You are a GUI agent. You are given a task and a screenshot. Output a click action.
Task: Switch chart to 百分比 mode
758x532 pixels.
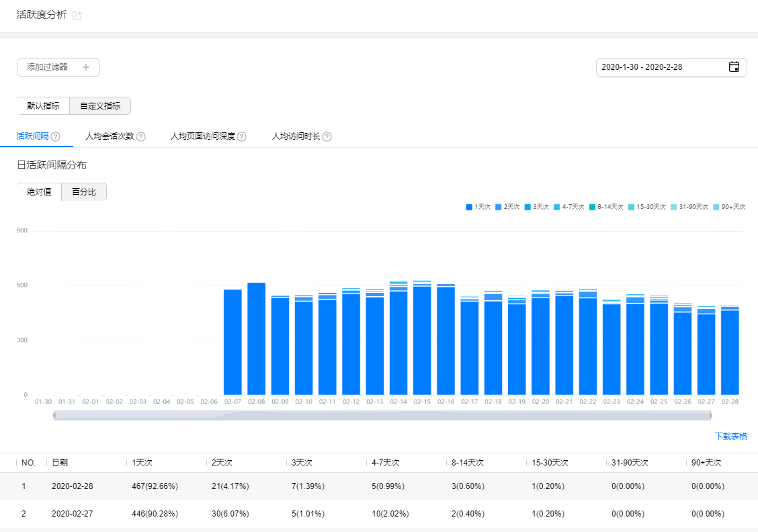pyautogui.click(x=84, y=192)
